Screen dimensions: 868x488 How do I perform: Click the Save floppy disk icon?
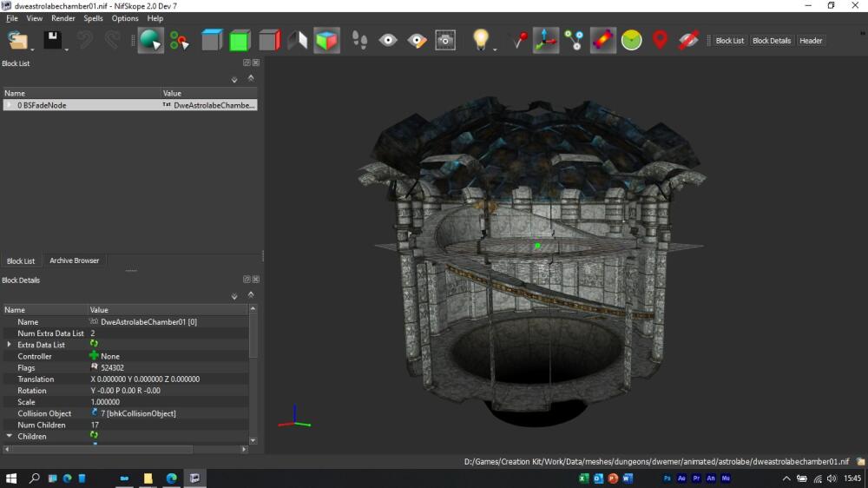click(x=53, y=40)
